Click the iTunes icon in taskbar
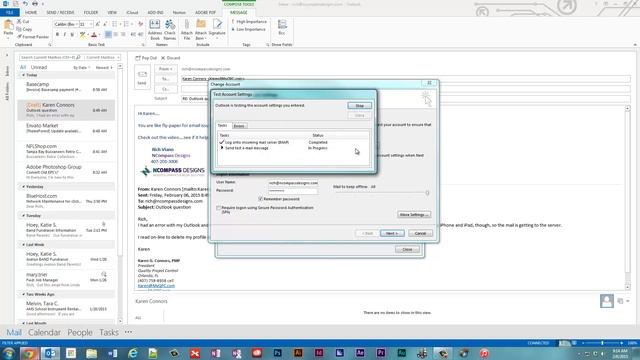Screen dimensions: 640x360 pyautogui.click(x=484, y=353)
